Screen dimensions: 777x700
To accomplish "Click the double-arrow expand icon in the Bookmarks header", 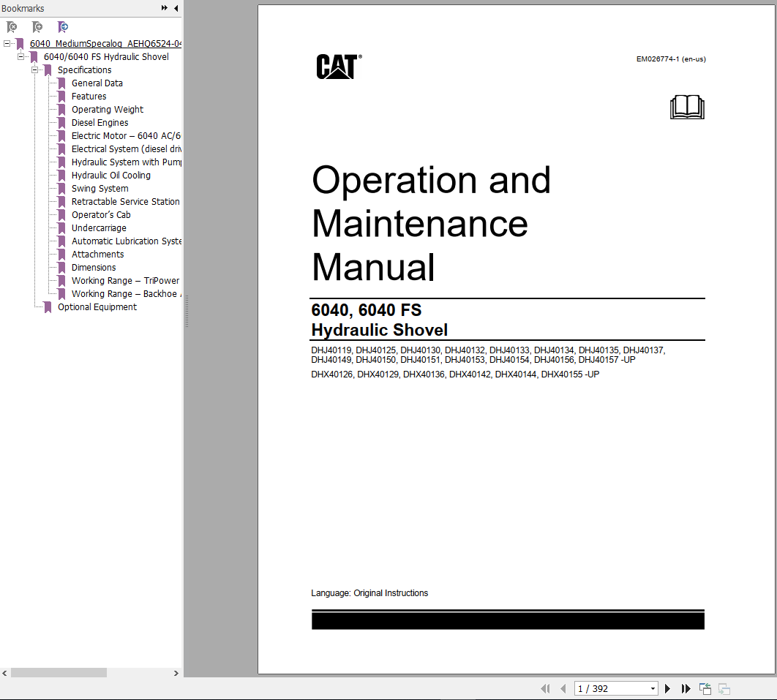I will (164, 8).
